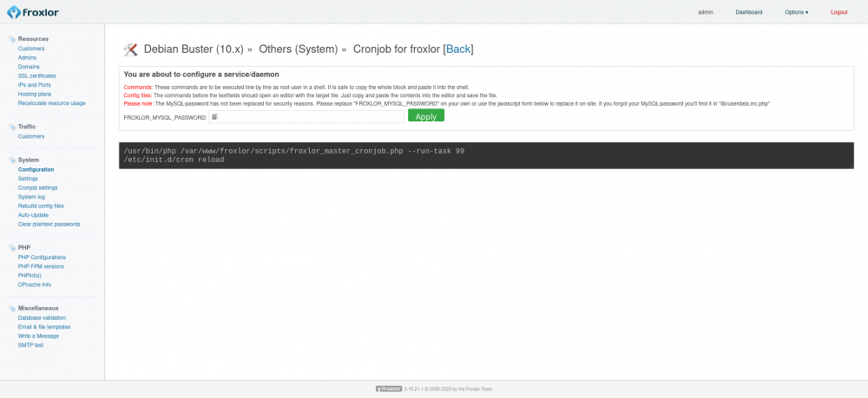
Task: Click the tag icon beside Resources
Action: [12, 39]
